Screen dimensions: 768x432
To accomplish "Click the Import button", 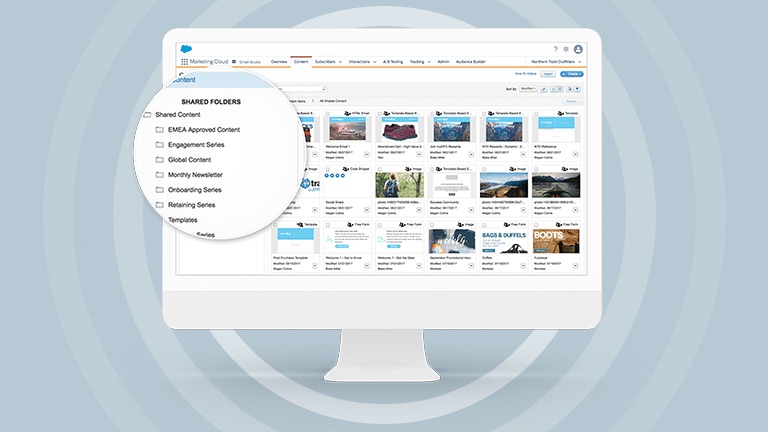I will pos(549,74).
